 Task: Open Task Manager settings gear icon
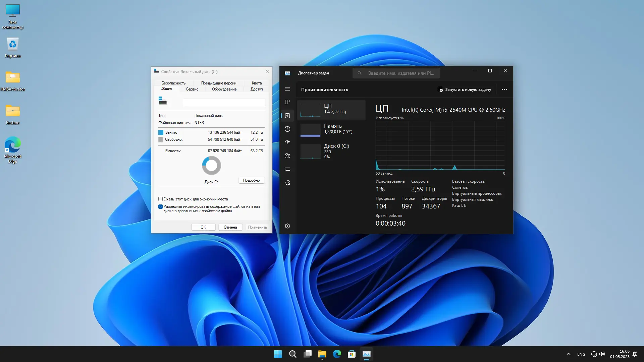click(287, 226)
